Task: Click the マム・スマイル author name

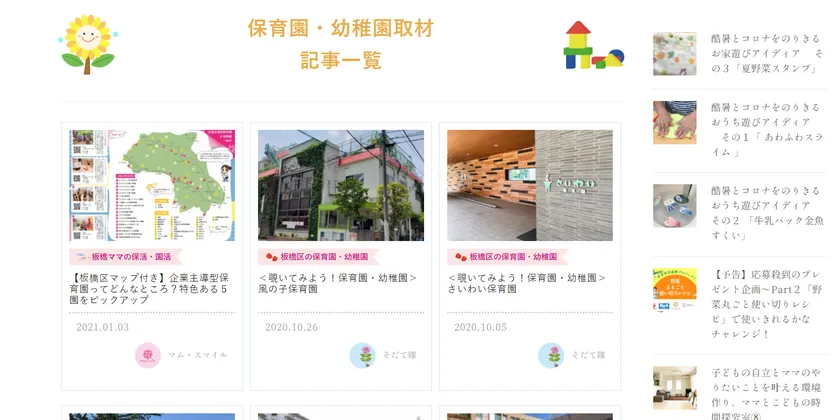Action: coord(198,355)
